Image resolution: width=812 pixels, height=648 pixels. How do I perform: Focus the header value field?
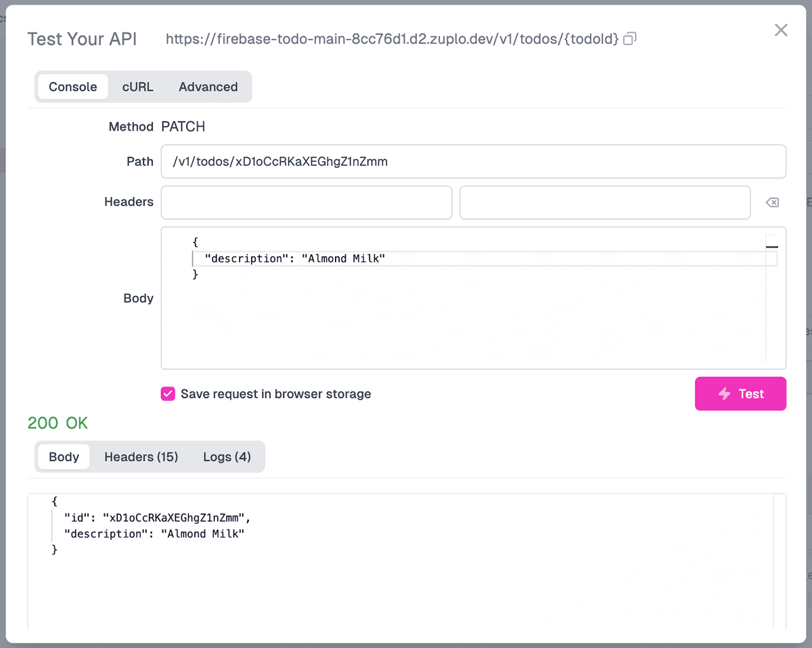(604, 202)
